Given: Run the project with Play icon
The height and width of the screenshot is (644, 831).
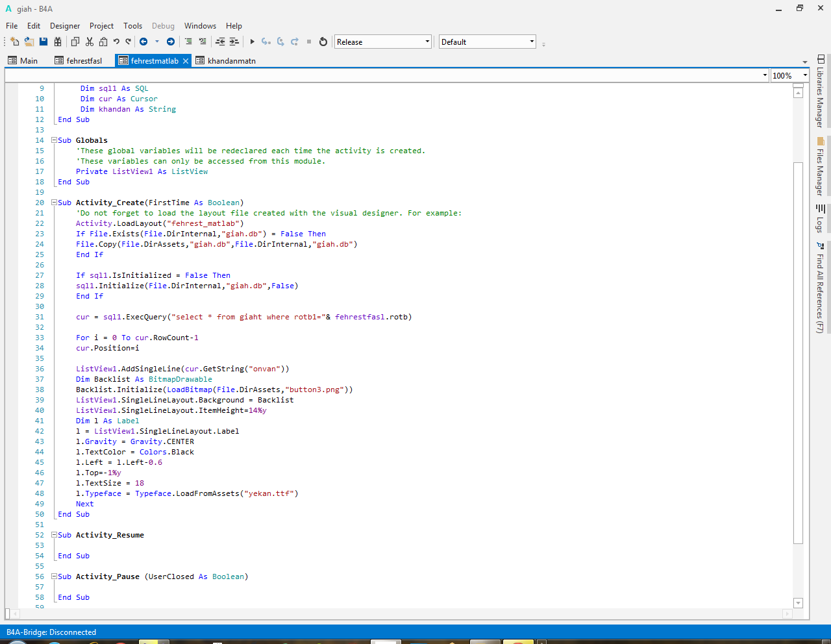Looking at the screenshot, I should click(253, 42).
